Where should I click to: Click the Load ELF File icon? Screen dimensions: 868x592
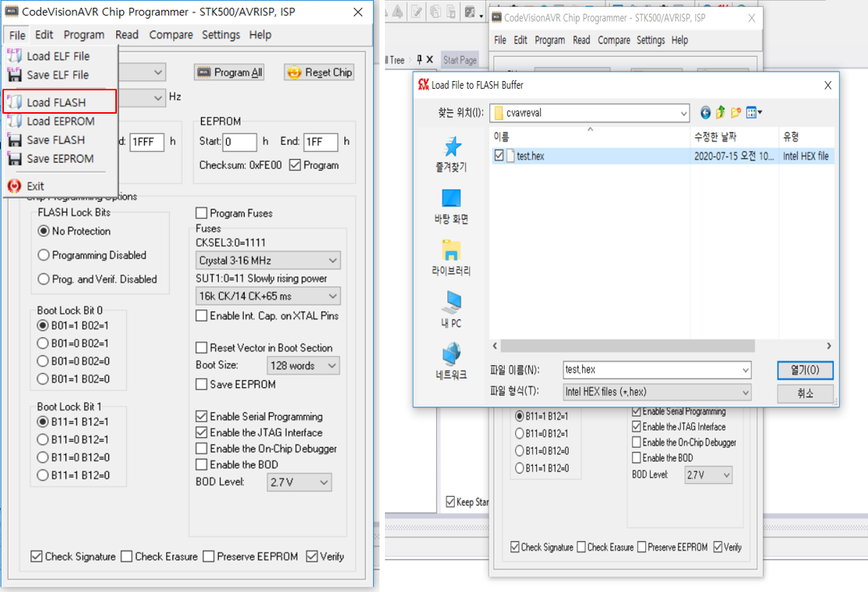pyautogui.click(x=14, y=56)
